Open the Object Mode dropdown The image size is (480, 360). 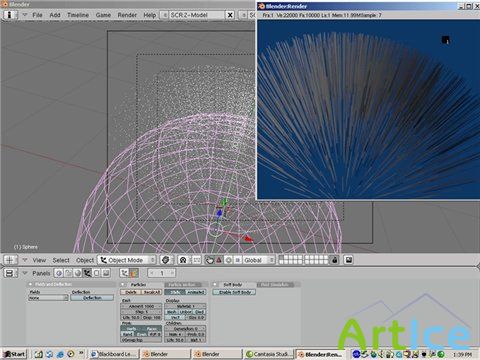[127, 260]
